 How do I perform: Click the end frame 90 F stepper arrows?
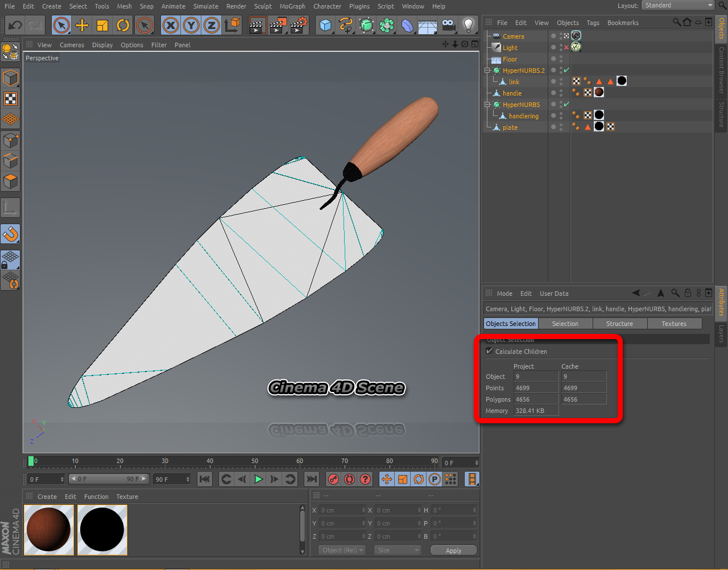(187, 479)
